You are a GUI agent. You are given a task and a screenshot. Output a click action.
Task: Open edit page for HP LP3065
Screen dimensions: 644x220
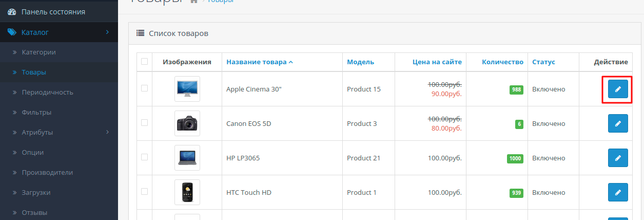tap(618, 158)
